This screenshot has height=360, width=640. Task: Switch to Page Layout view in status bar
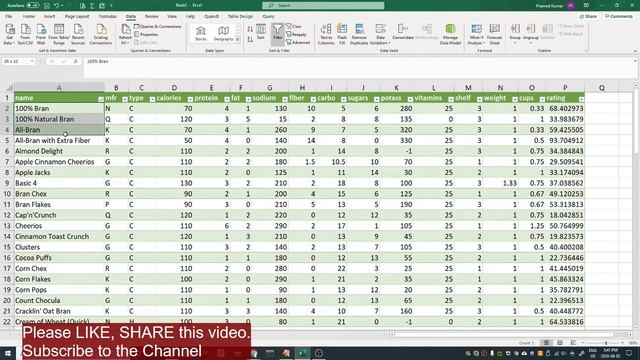(560, 343)
